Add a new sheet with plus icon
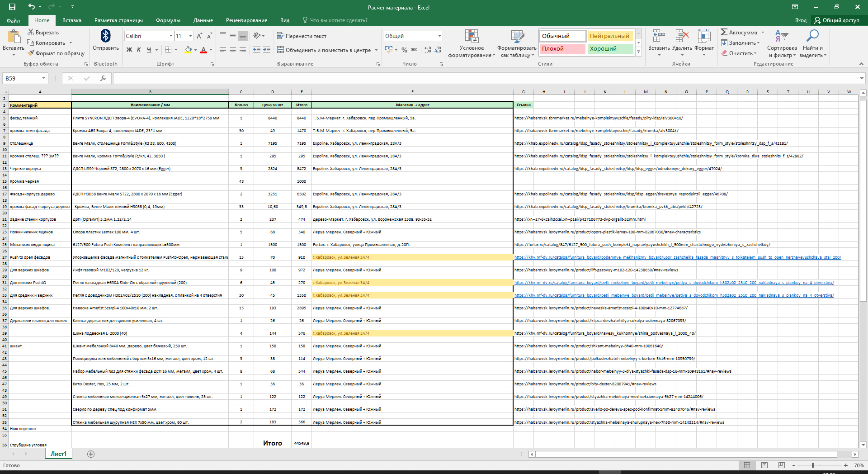 coord(91,454)
